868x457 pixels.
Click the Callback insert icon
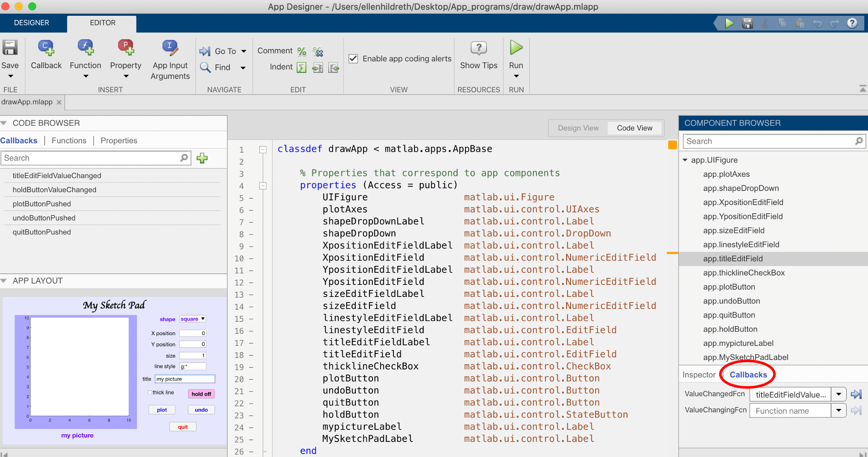pos(46,48)
